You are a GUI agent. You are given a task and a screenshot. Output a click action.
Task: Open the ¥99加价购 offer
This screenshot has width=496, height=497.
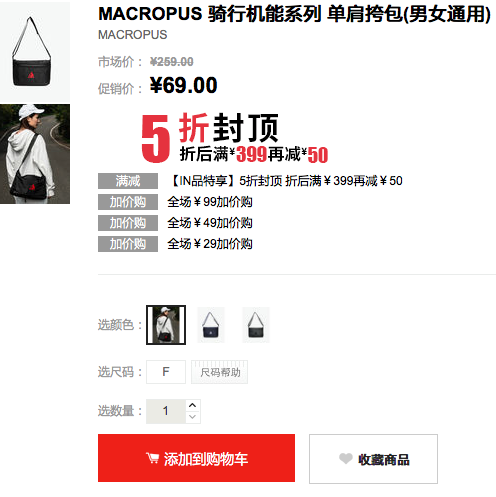[210, 202]
